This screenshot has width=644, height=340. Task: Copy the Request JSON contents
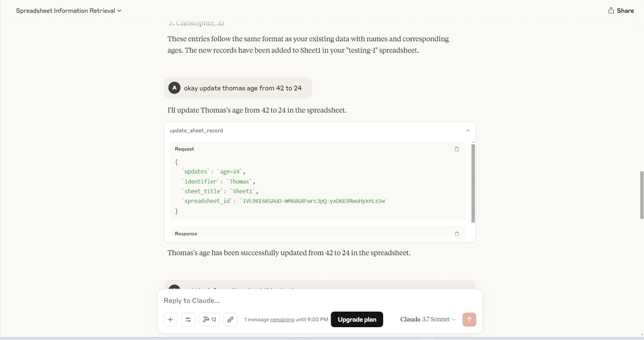pyautogui.click(x=457, y=149)
